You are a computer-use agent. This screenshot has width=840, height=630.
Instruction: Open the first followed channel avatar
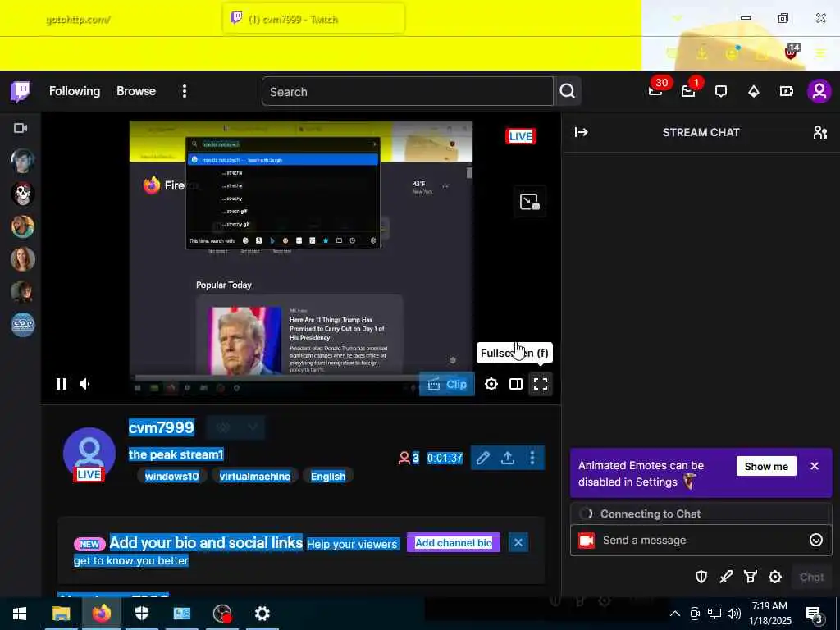pos(22,162)
